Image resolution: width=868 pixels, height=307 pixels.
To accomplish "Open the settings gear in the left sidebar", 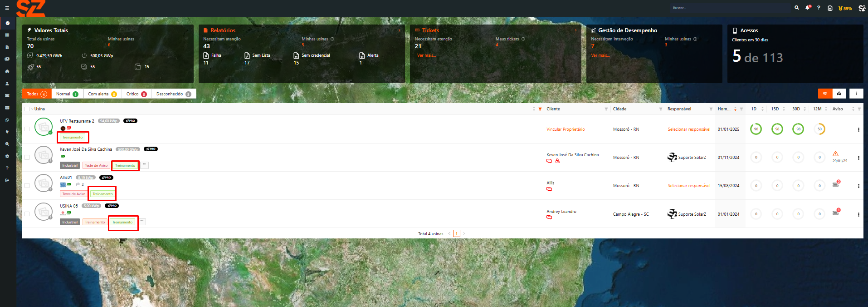I will [7, 156].
